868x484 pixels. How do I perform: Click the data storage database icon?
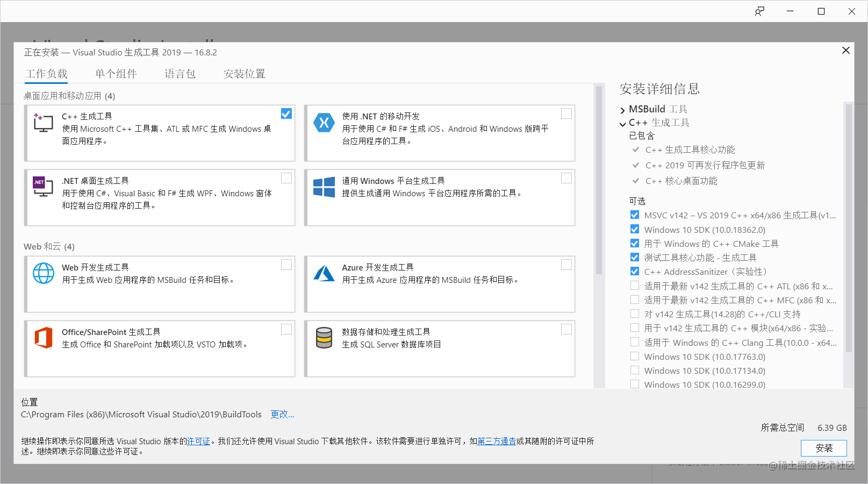(x=324, y=338)
